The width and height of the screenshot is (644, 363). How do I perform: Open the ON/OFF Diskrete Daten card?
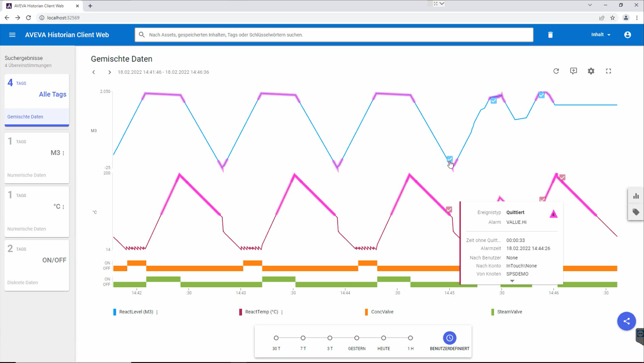(x=37, y=266)
